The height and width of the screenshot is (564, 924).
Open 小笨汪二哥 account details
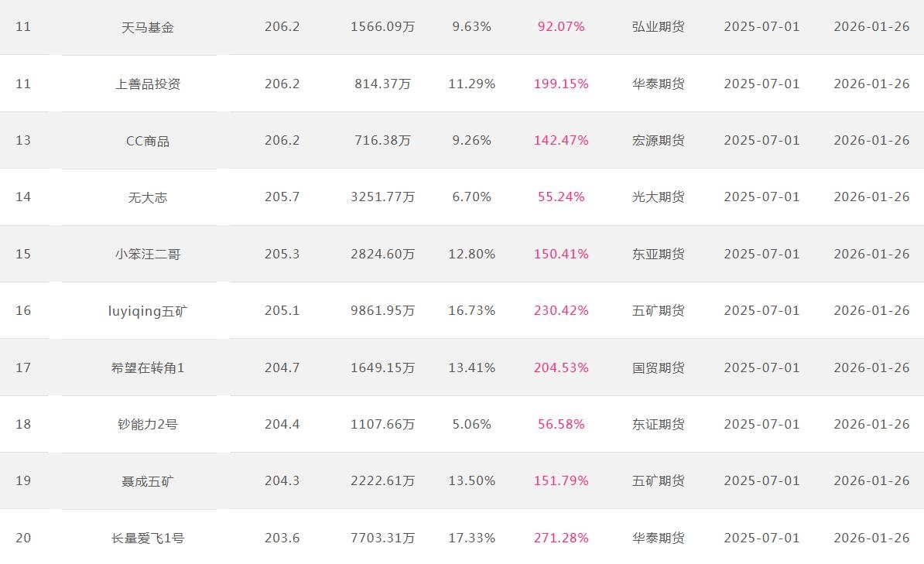point(147,254)
